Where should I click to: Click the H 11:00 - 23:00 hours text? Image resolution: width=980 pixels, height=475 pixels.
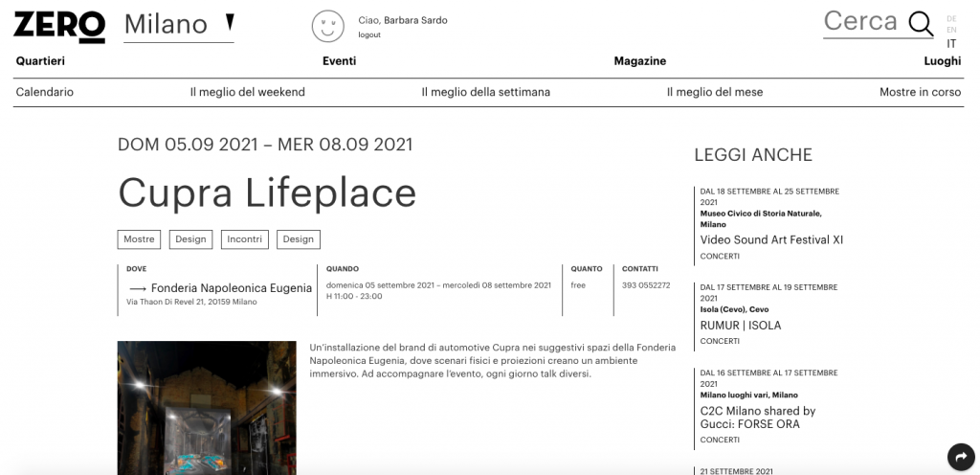point(354,296)
